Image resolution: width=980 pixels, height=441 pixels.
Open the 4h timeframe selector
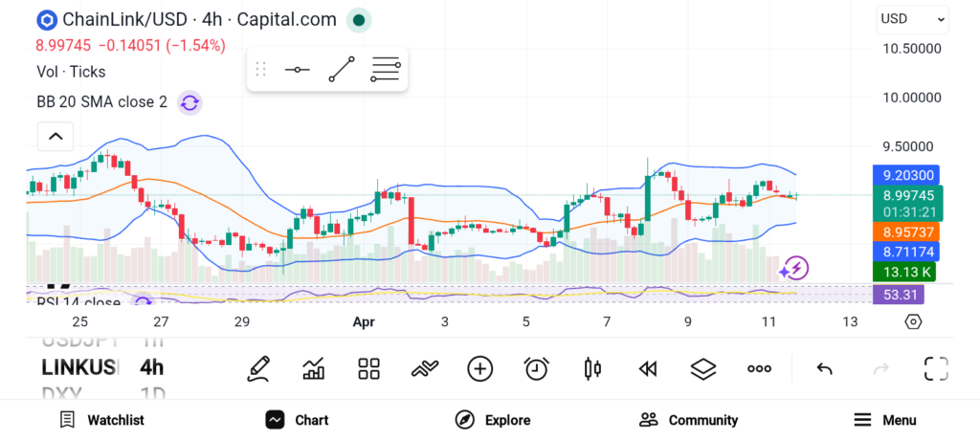[x=151, y=367]
